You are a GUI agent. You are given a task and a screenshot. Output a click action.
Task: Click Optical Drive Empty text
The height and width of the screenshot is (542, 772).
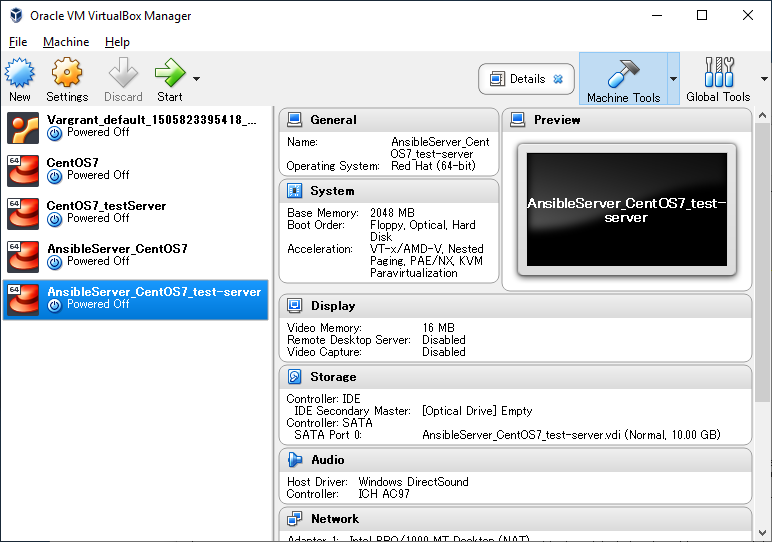coord(477,411)
